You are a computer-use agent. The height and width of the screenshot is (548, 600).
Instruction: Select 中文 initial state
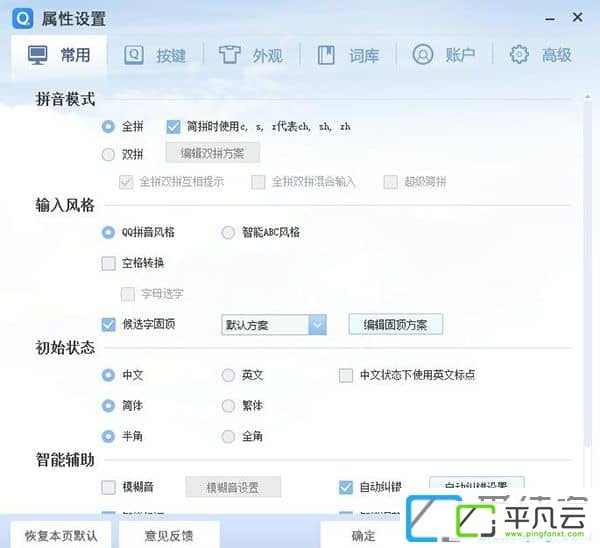pyautogui.click(x=108, y=375)
